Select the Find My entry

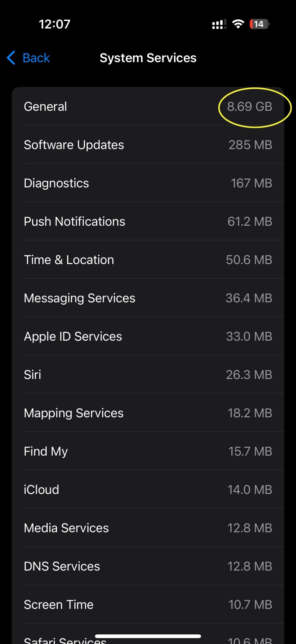tap(148, 451)
